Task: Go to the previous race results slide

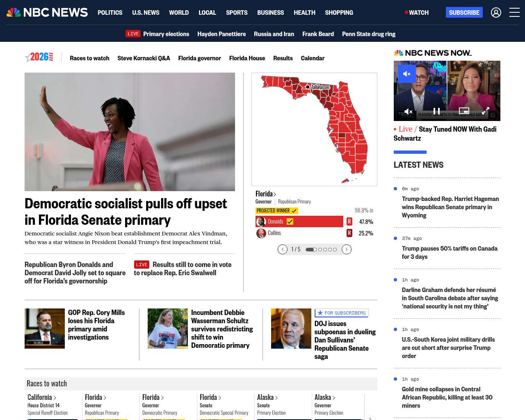Action: pos(283,249)
